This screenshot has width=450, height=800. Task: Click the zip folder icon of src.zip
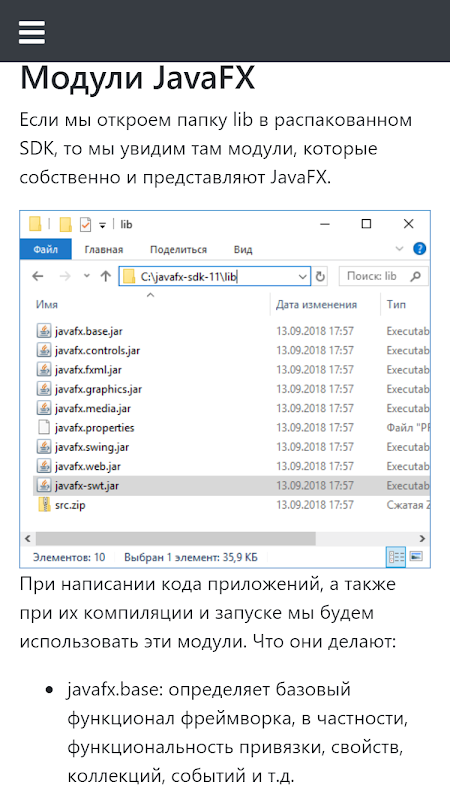(x=44, y=505)
